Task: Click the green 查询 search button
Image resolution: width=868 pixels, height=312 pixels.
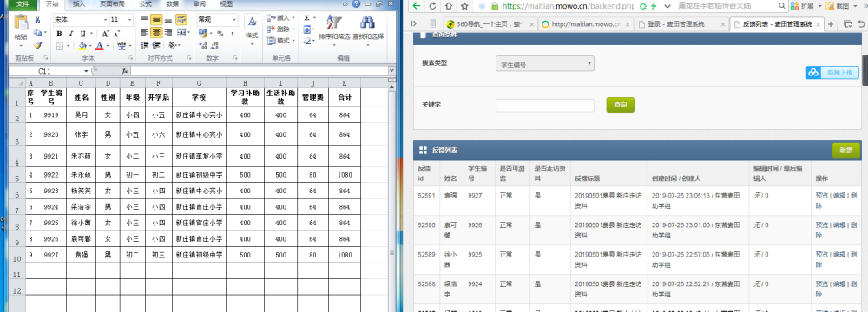Action: (x=620, y=105)
